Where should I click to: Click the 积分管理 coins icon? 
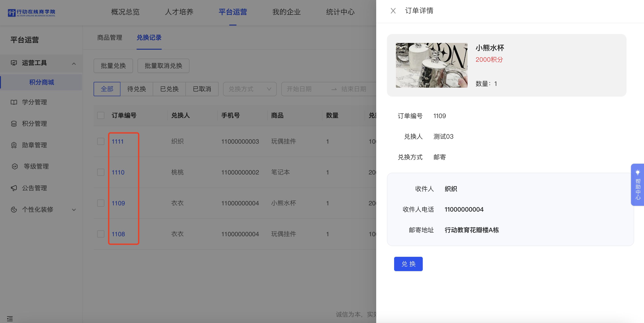point(14,124)
